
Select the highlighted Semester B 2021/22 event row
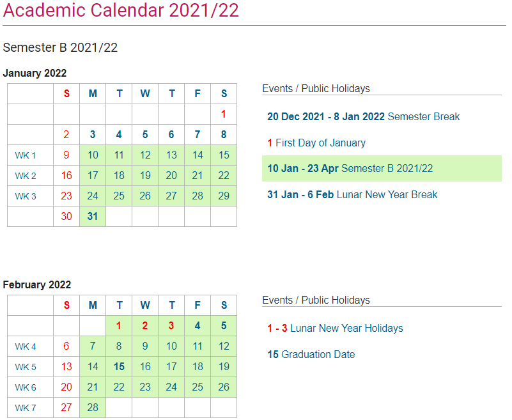tap(382, 169)
